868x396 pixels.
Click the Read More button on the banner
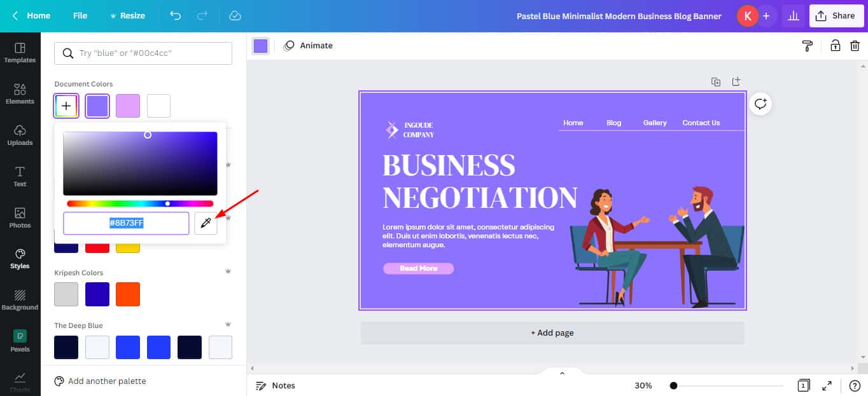pos(418,268)
